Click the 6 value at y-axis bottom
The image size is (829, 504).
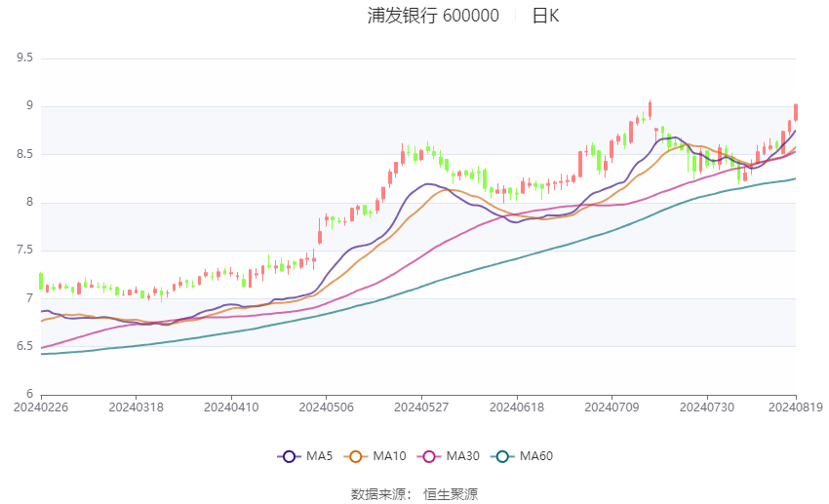point(29,395)
